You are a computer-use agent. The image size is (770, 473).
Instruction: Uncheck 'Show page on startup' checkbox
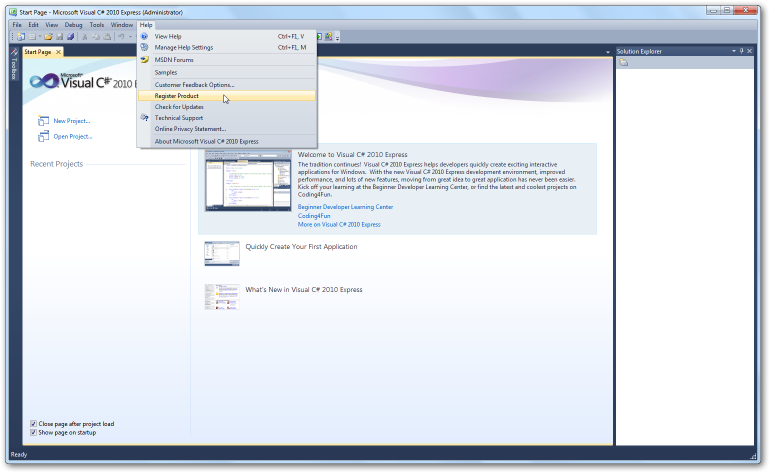tap(34, 432)
